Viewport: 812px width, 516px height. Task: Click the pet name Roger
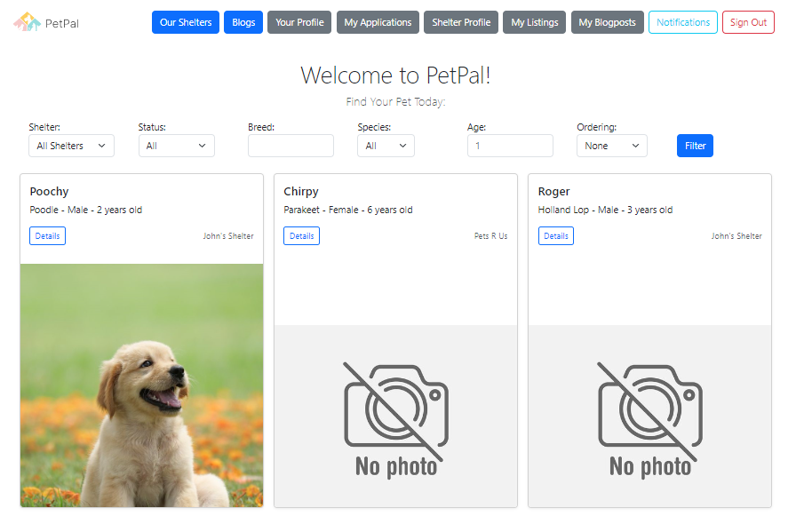553,192
